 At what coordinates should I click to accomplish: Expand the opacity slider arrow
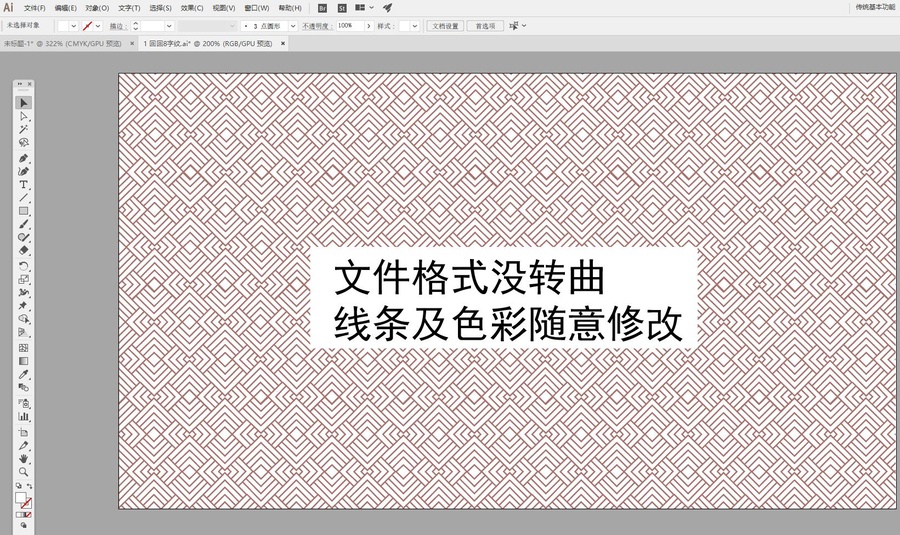369,26
